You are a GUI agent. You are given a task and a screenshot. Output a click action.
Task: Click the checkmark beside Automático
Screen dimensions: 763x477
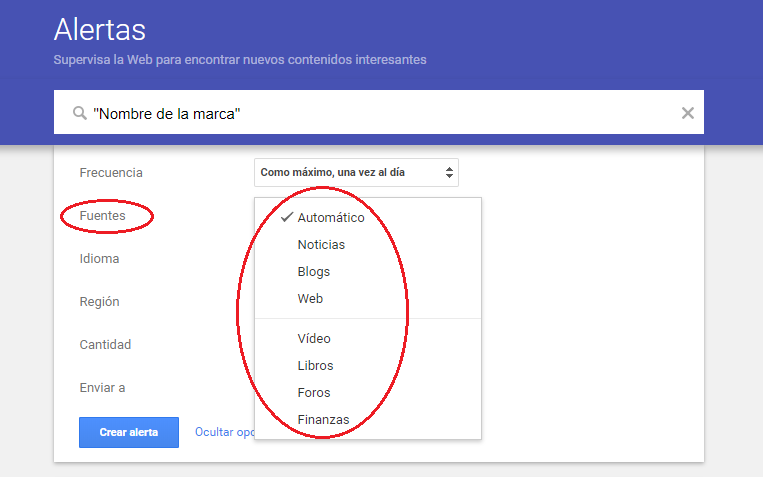point(286,217)
